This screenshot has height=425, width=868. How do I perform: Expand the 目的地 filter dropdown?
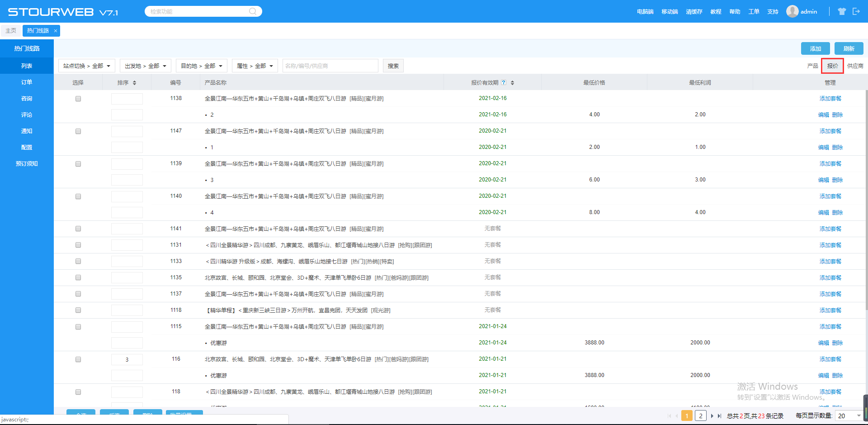coord(202,66)
